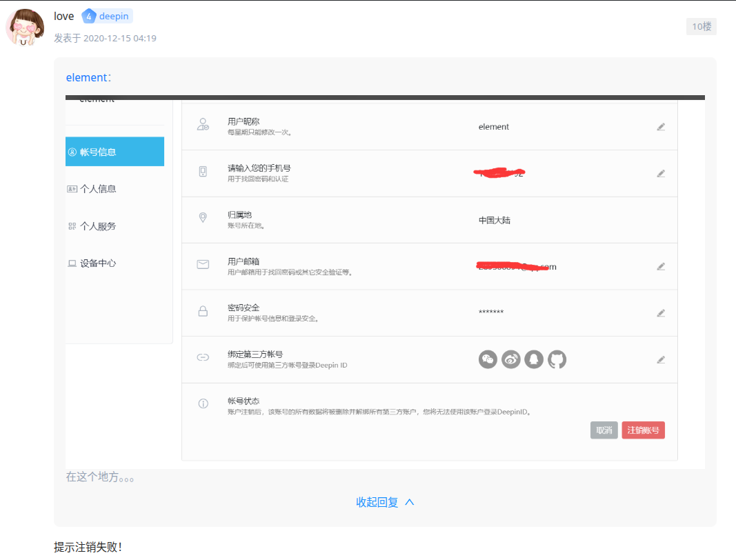736x560 pixels.
Task: Click the nickname value element
Action: (x=493, y=127)
